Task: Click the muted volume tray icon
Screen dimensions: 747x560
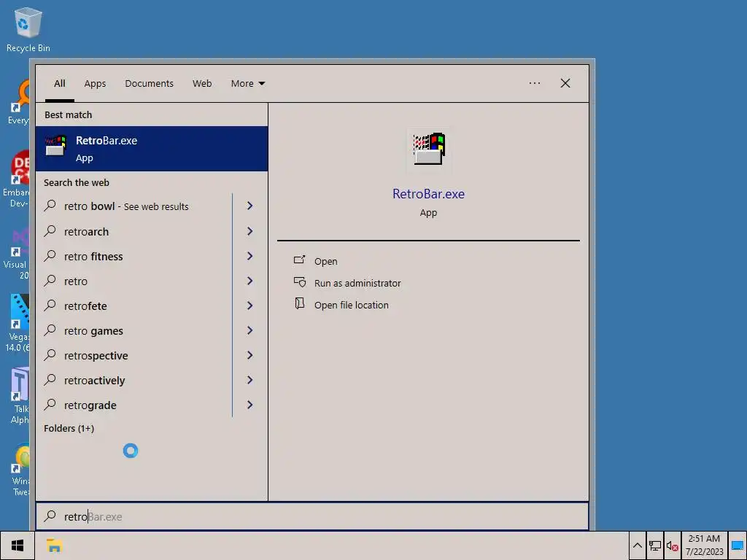Action: pos(672,545)
